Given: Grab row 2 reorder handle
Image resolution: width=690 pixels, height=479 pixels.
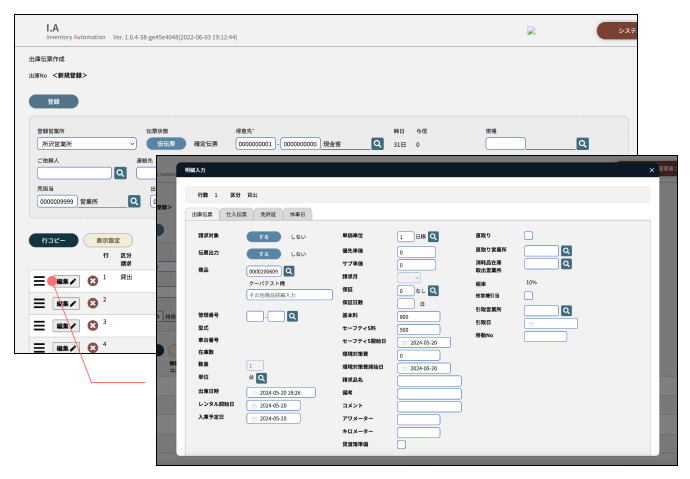Looking at the screenshot, I should tap(39, 303).
